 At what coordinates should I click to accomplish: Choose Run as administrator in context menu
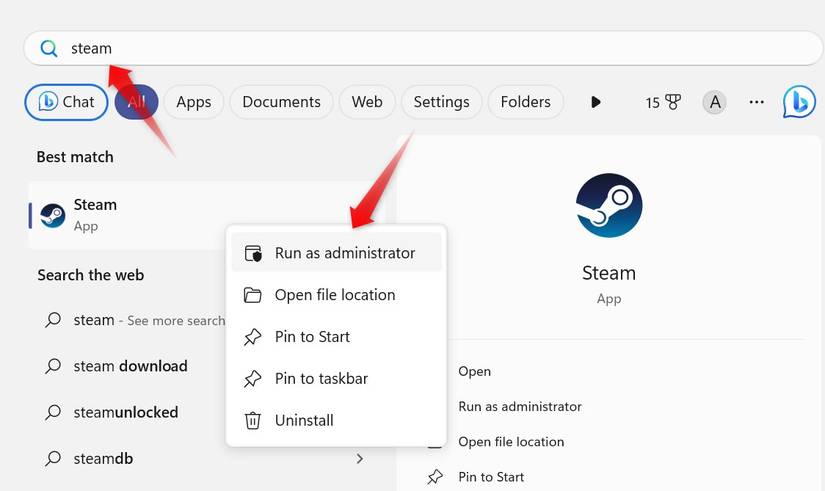click(x=337, y=253)
